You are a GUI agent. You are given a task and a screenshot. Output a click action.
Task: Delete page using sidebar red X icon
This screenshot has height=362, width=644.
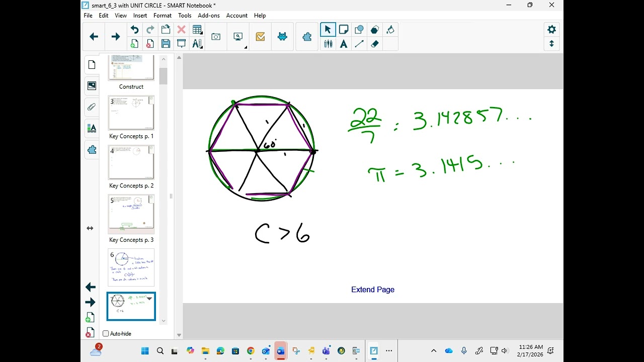(x=90, y=332)
